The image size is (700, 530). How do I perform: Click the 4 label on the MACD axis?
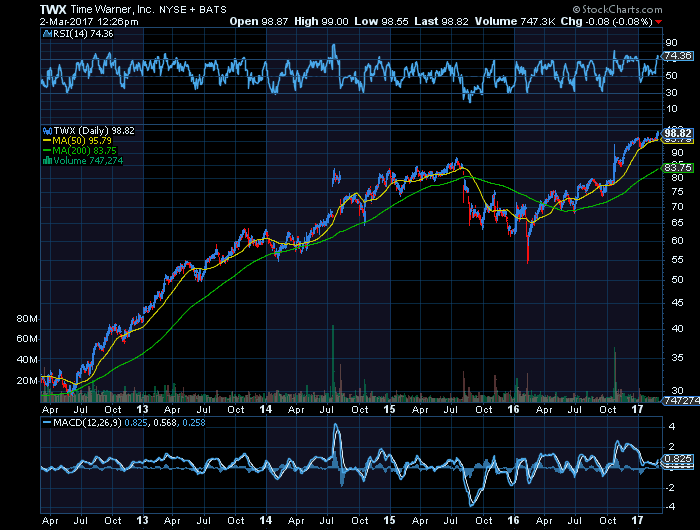[672, 427]
